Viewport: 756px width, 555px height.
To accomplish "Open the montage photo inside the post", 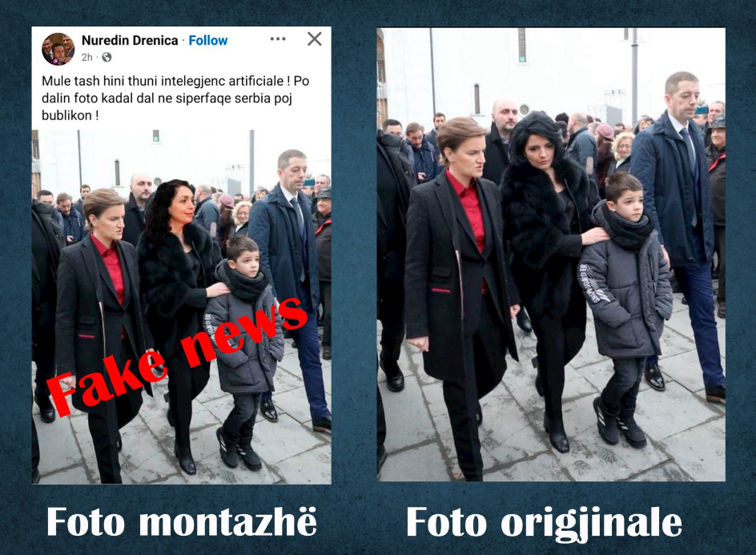I will pyautogui.click(x=181, y=307).
